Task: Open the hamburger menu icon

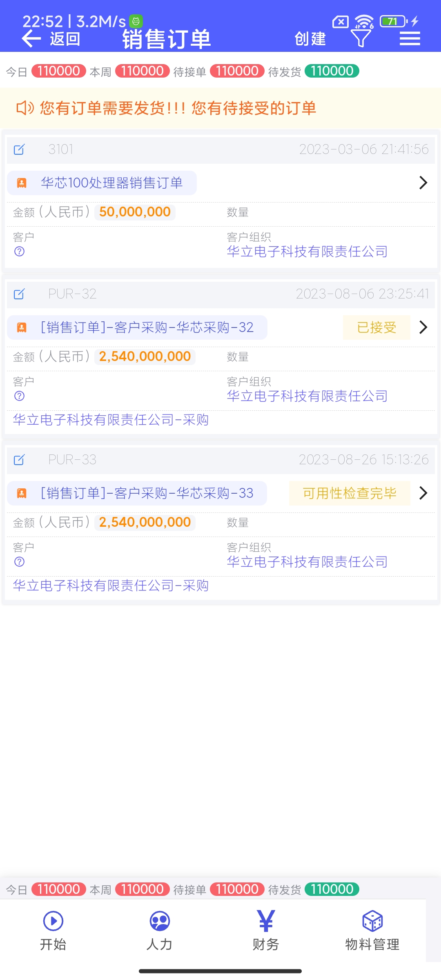Action: (410, 39)
